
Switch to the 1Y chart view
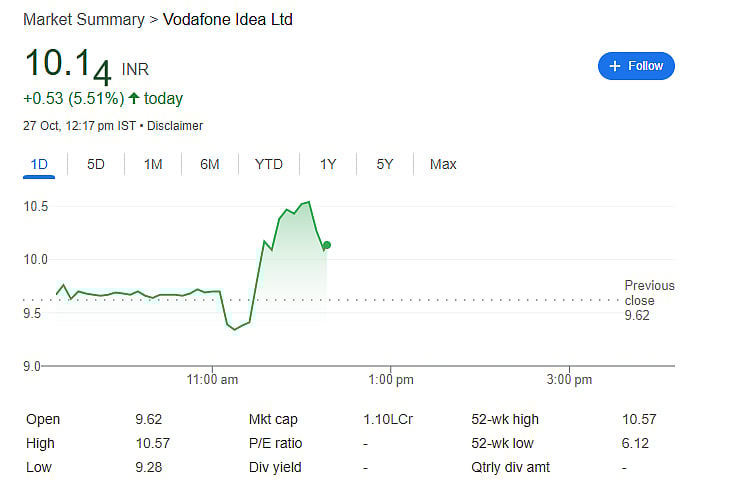(328, 164)
